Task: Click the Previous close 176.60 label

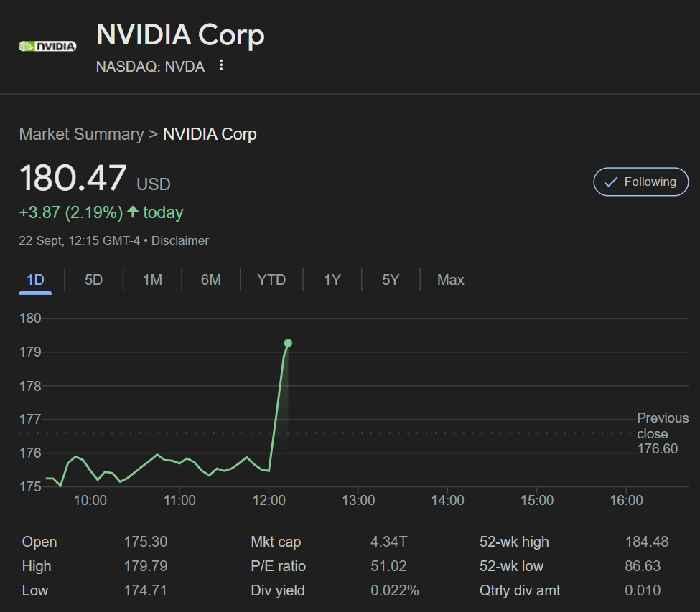Action: click(663, 433)
